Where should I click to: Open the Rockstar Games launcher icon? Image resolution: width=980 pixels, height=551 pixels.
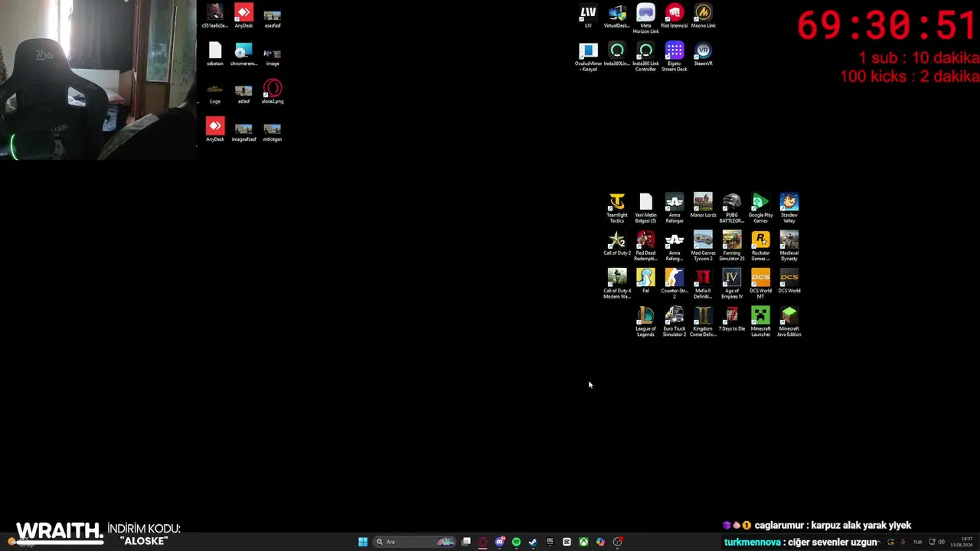click(760, 246)
